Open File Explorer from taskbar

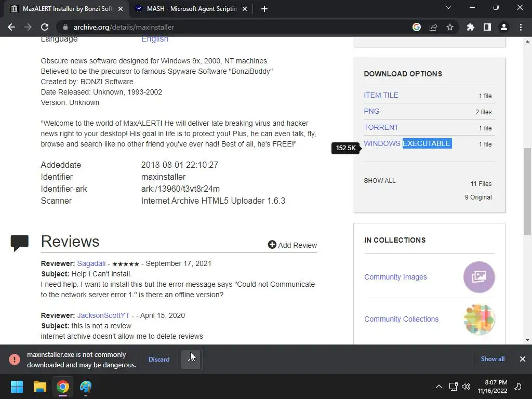39,387
